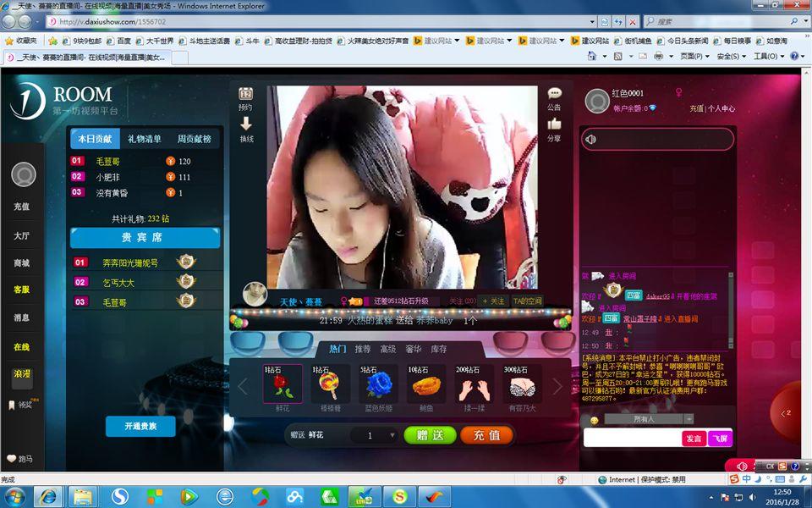Select the 奢华 gift tab
The width and height of the screenshot is (812, 508).
(x=414, y=349)
